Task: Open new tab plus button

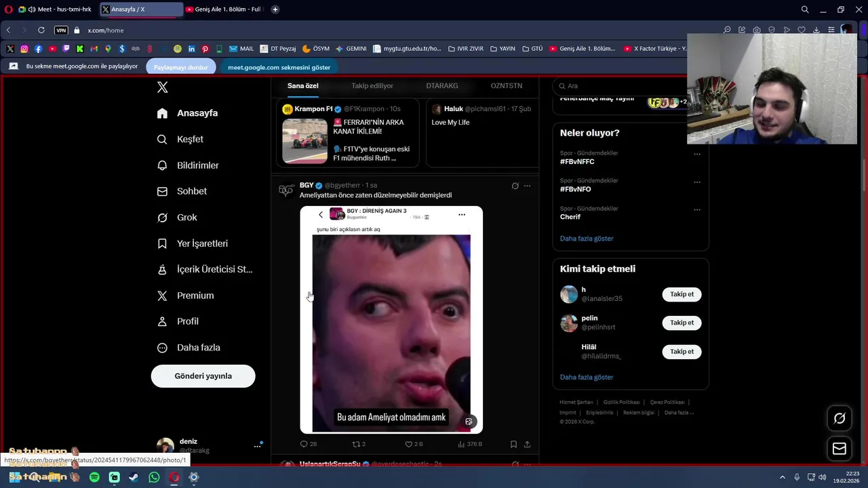Action: [275, 9]
